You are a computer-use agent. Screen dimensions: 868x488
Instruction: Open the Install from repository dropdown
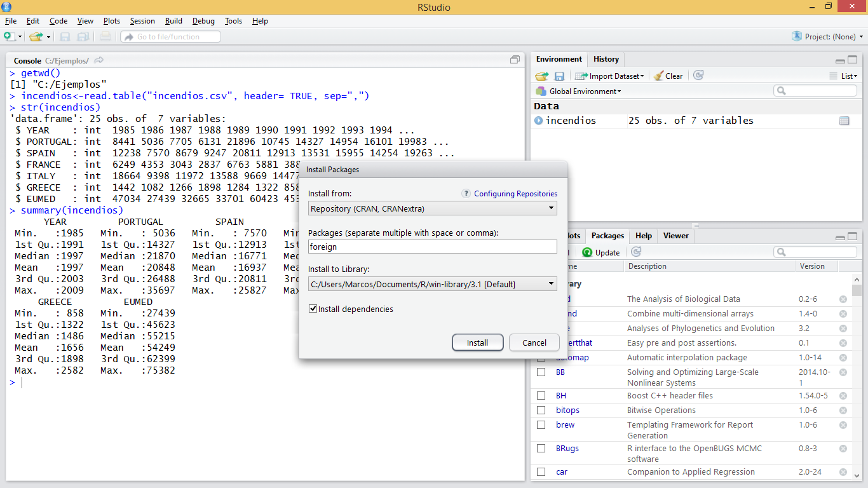point(433,208)
